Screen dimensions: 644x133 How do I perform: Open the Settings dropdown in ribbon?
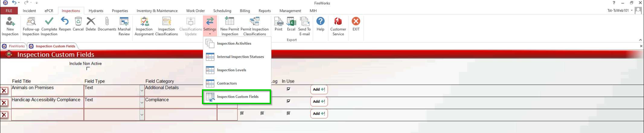coord(210,26)
